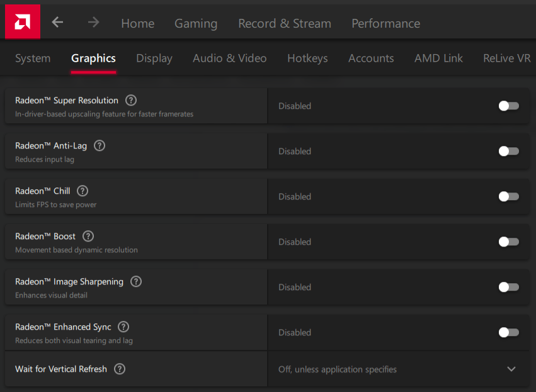The height and width of the screenshot is (392, 536).
Task: Click the Radeon Anti-Lag label
Action: (51, 146)
